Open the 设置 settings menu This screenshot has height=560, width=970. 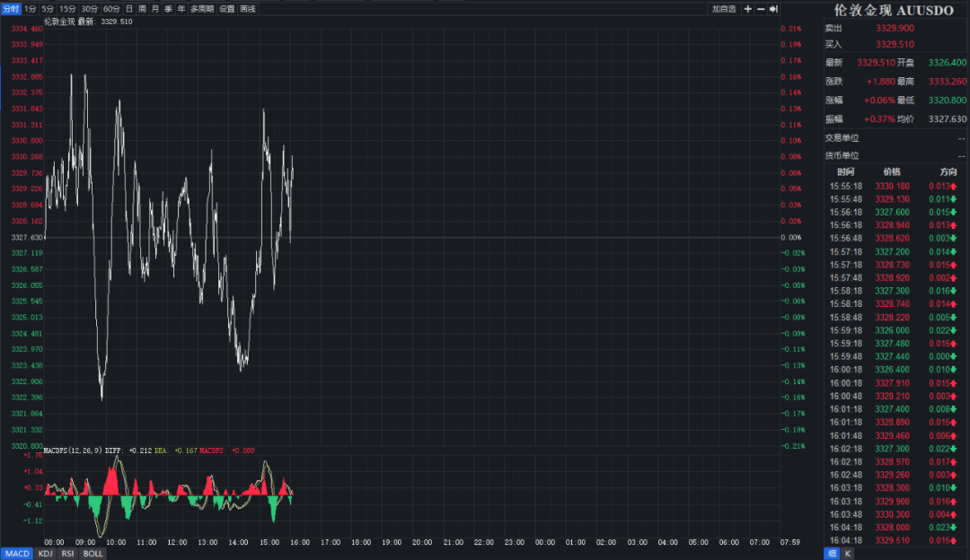pyautogui.click(x=227, y=9)
